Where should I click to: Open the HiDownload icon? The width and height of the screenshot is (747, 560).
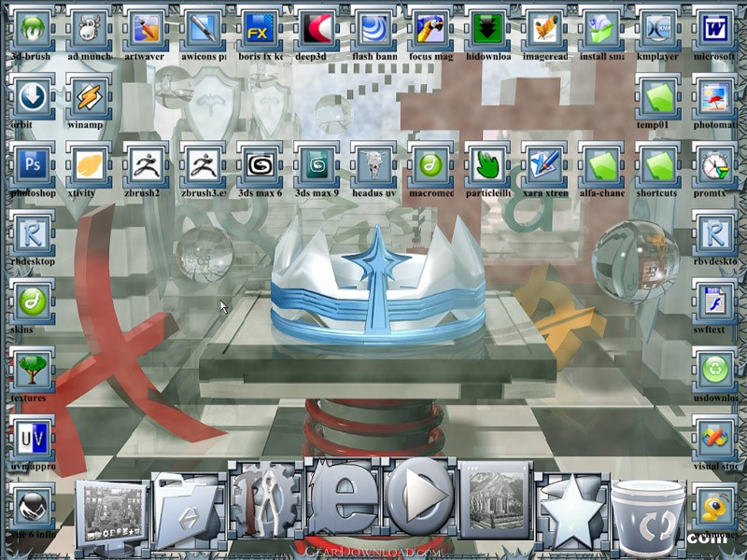pyautogui.click(x=487, y=29)
